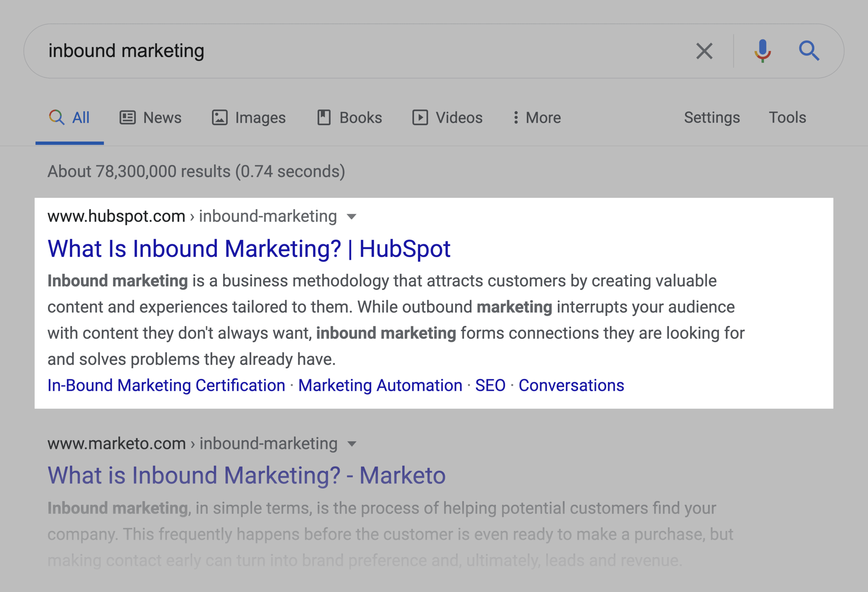
Task: Clear the search box with X icon
Action: 704,51
